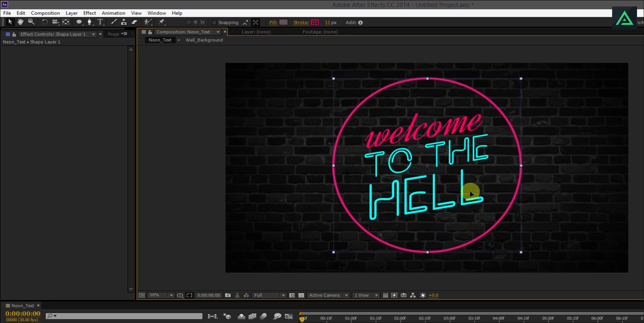This screenshot has height=323, width=644.
Task: Open the Edit menu
Action: click(x=21, y=13)
